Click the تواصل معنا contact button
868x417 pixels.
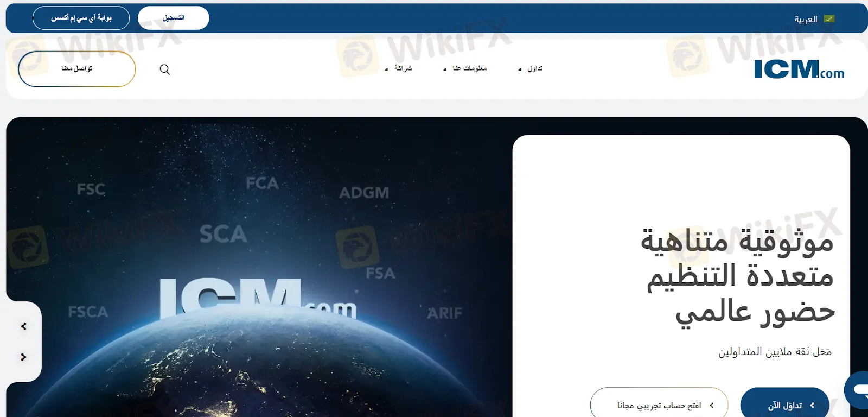76,69
